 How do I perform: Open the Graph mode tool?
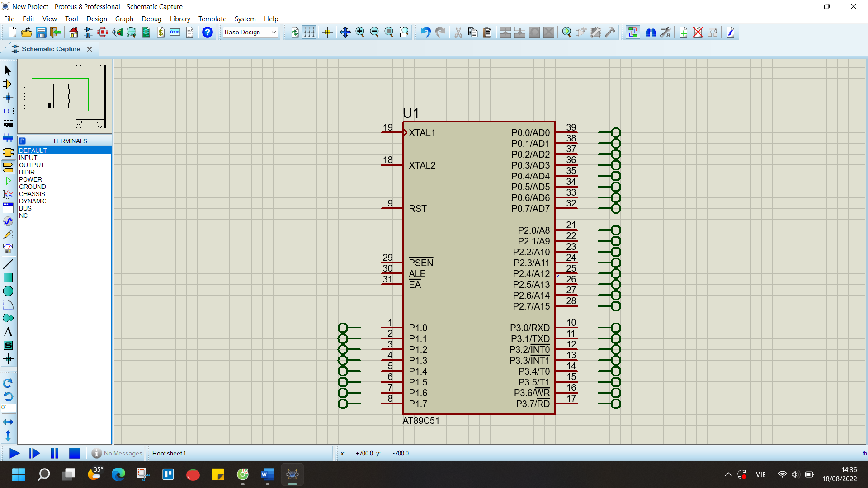click(x=8, y=194)
